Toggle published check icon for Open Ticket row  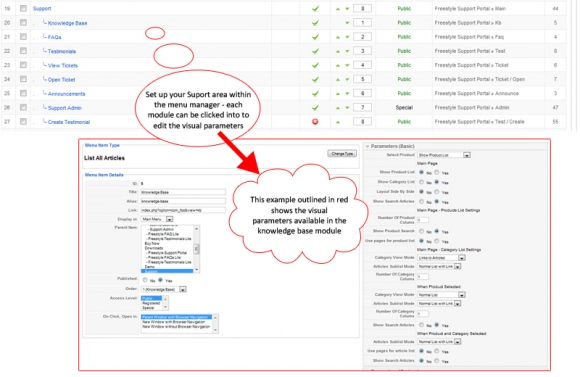click(x=315, y=79)
